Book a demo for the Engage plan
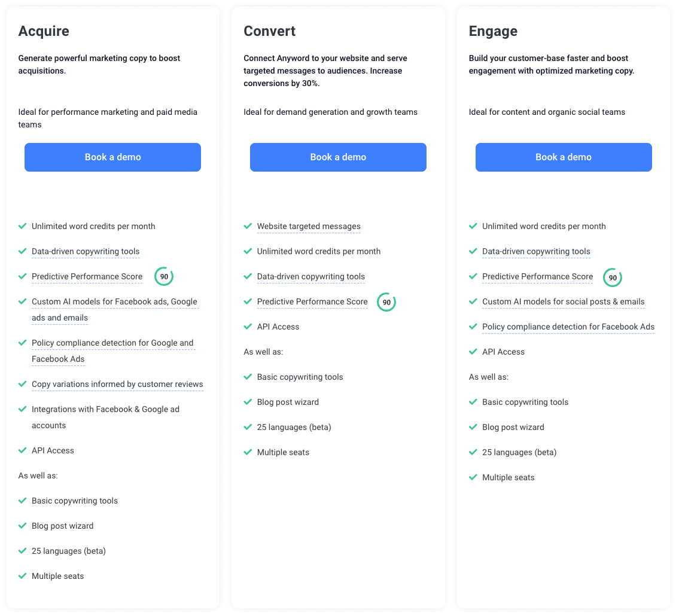676x616 pixels. (x=564, y=157)
